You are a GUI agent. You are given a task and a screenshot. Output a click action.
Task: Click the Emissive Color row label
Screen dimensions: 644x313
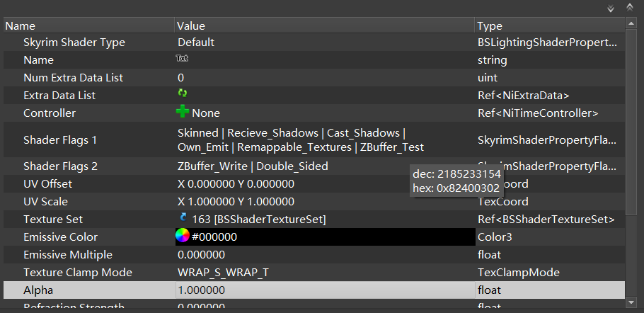pyautogui.click(x=60, y=237)
